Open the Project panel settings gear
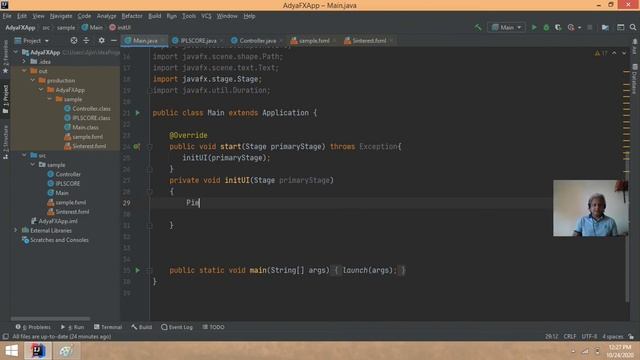Screen dimensions: 640x360 [101, 40]
